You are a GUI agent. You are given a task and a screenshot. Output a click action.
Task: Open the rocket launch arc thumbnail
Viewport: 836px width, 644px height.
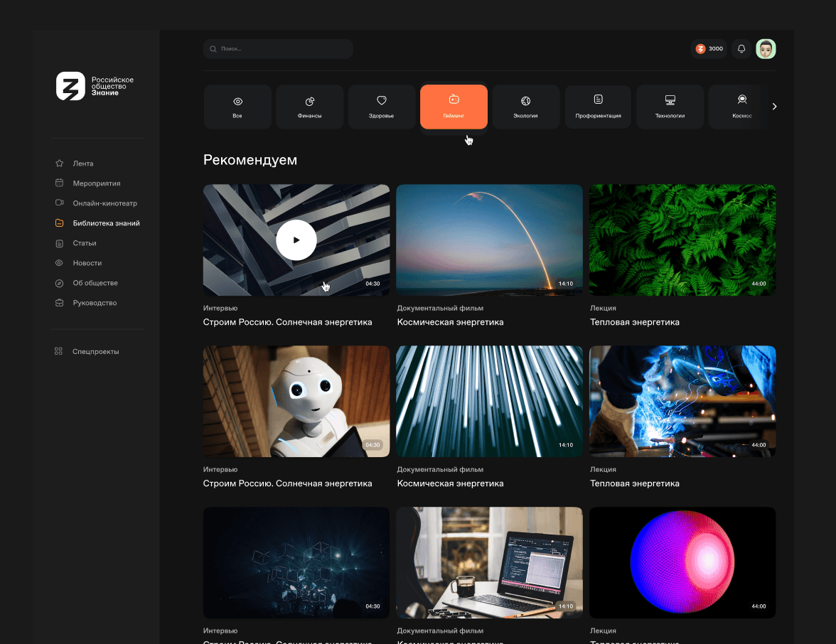[489, 240]
